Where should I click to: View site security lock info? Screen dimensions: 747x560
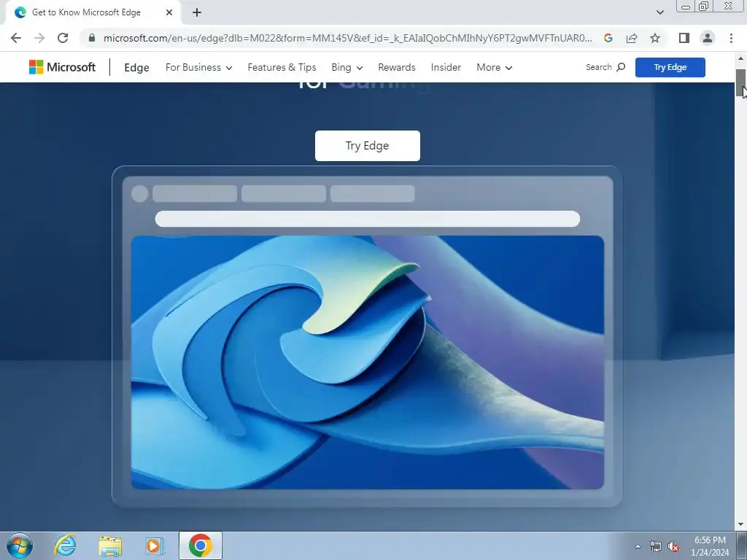(92, 38)
